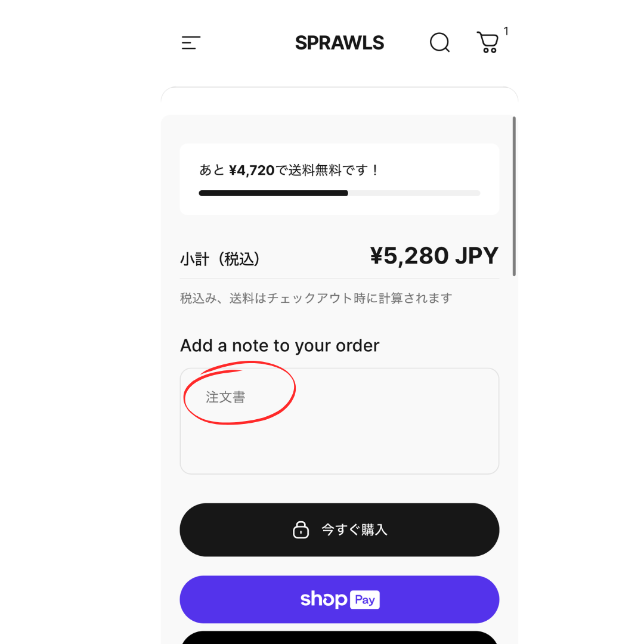Go to the SPRAWLS home logo
The height and width of the screenshot is (644, 644).
pos(339,43)
